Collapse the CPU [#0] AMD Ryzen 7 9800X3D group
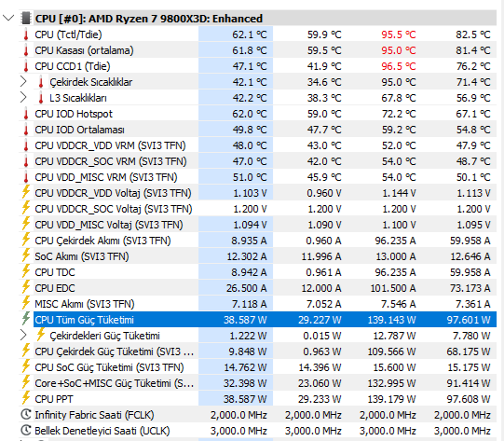Image resolution: width=504 pixels, height=441 pixels. (8, 18)
